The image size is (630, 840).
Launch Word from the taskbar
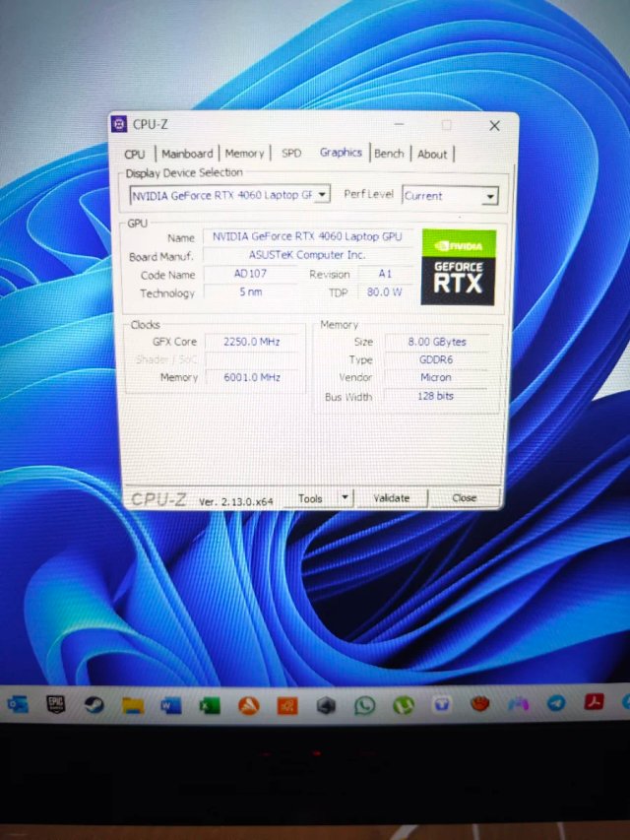tap(171, 706)
